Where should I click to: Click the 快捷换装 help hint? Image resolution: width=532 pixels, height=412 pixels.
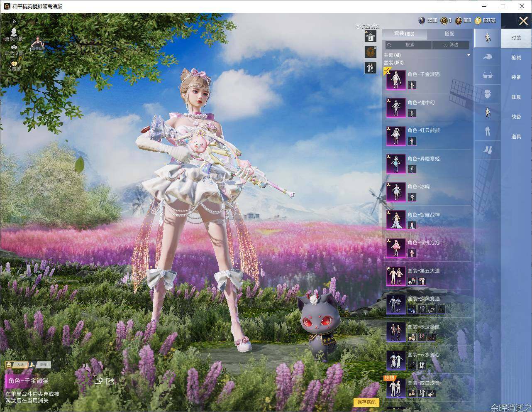coord(367,26)
